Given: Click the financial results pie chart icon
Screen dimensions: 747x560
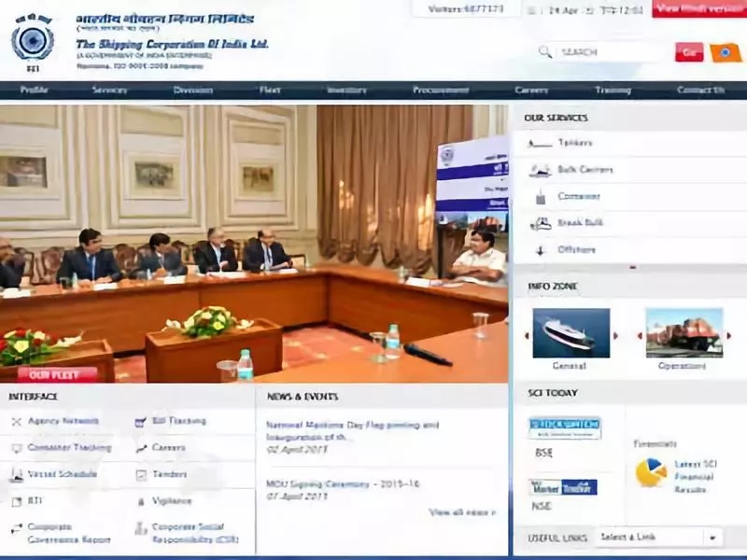Looking at the screenshot, I should [x=651, y=472].
